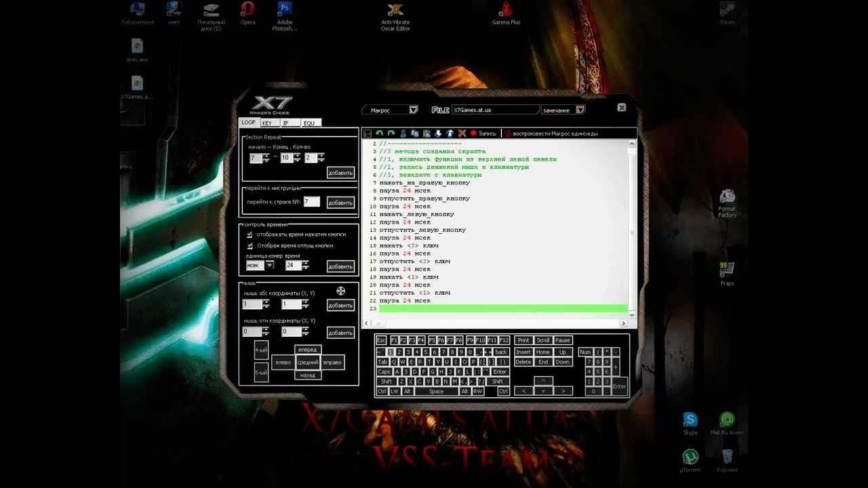Open Anti-Vibrate Oscar Editor desktop icon
Image resolution: width=868 pixels, height=488 pixels.
395,16
